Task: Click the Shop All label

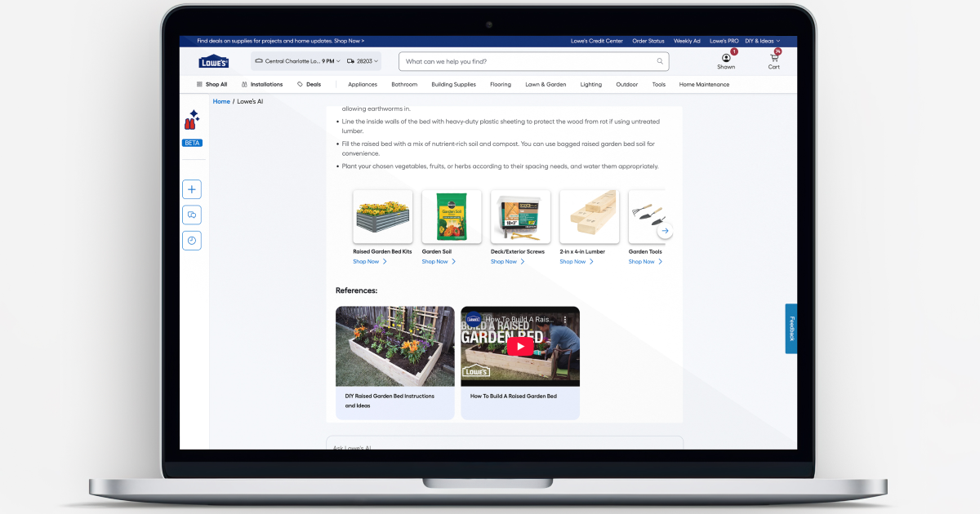Action: [x=216, y=84]
